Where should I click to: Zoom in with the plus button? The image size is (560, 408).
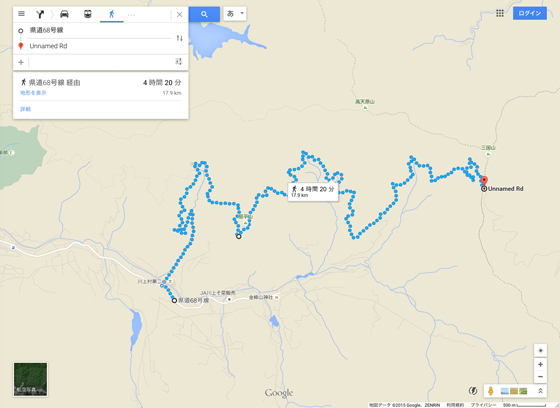tap(540, 364)
